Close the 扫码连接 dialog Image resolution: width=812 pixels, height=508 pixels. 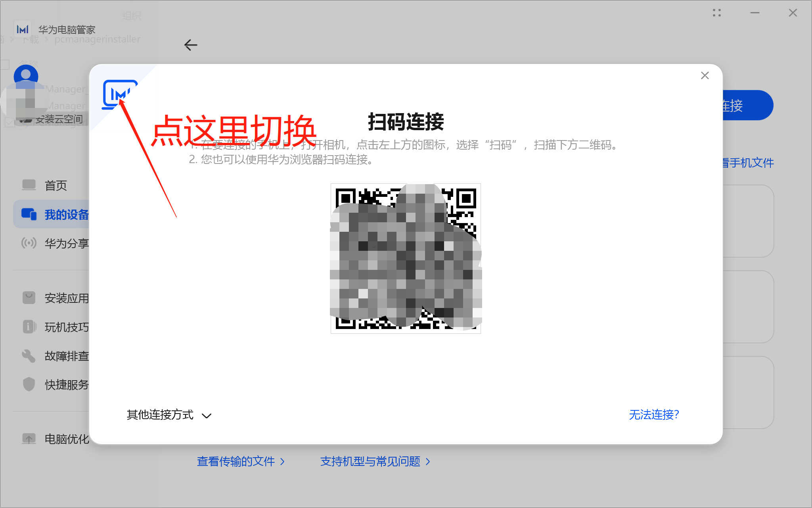click(705, 75)
